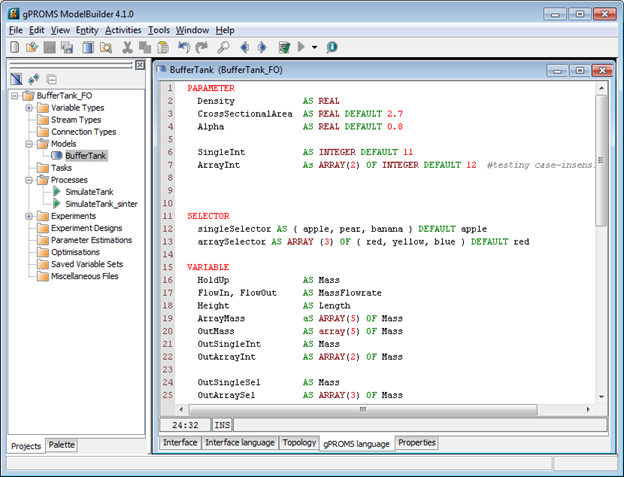Click the blue Forward navigation arrow
The height and width of the screenshot is (477, 624).
262,47
